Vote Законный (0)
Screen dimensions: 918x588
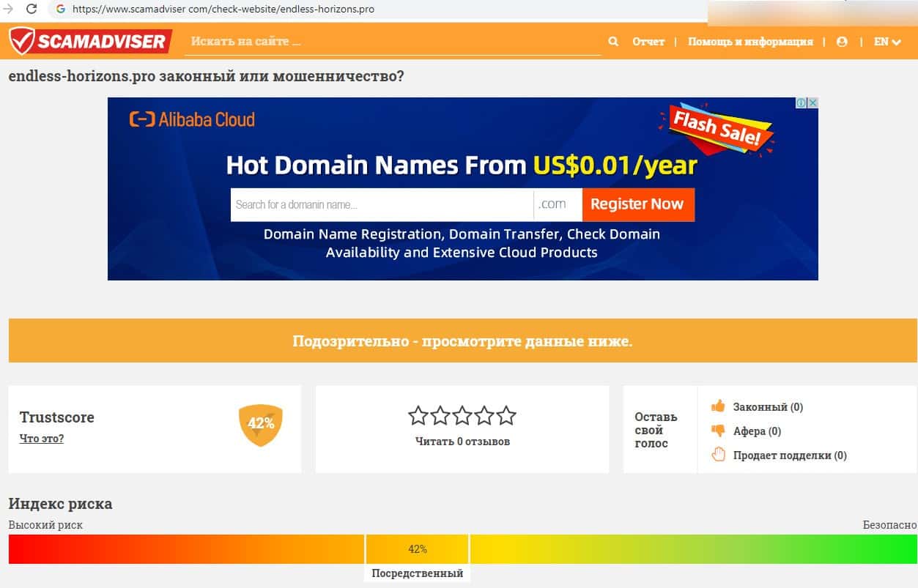click(768, 407)
